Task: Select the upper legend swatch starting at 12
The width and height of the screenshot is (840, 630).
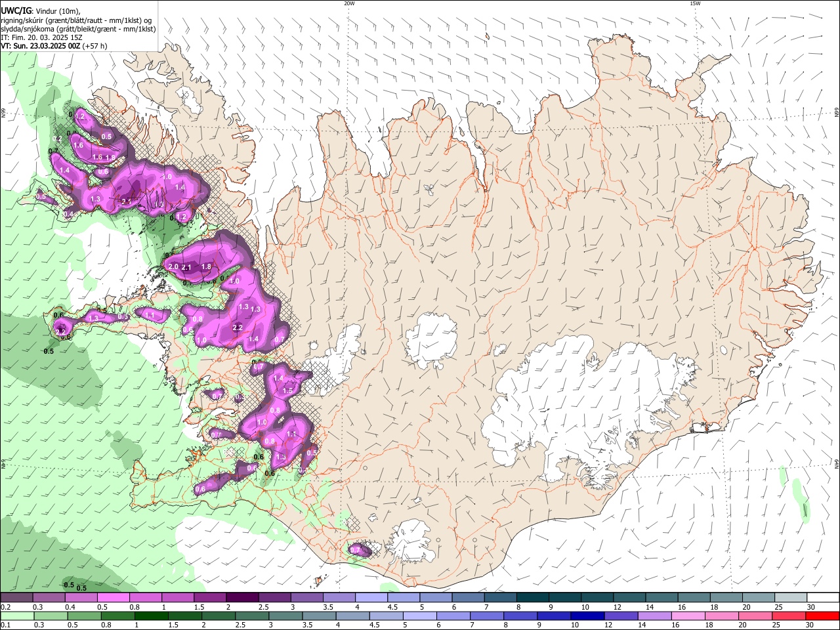Action: click(x=629, y=597)
